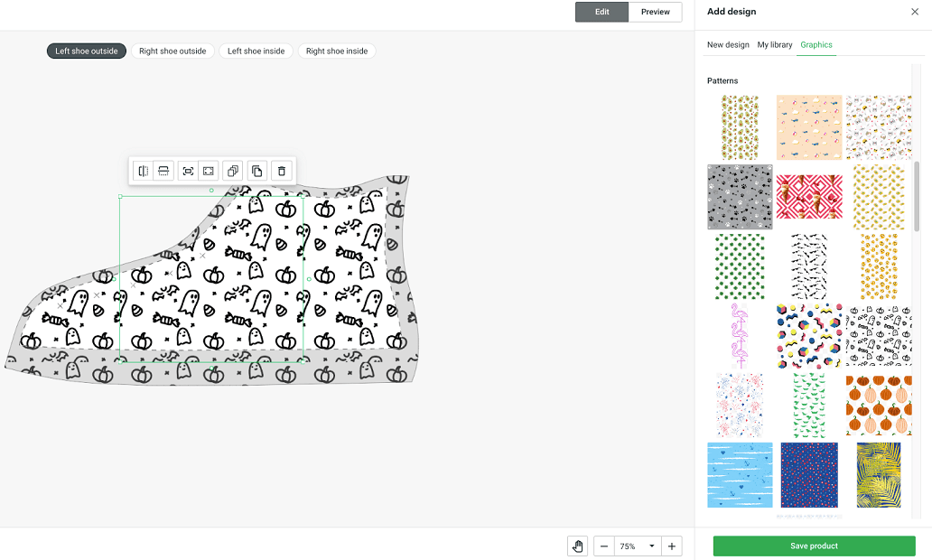Select the Right shoe outside view
The width and height of the screenshot is (932, 560).
pos(172,51)
